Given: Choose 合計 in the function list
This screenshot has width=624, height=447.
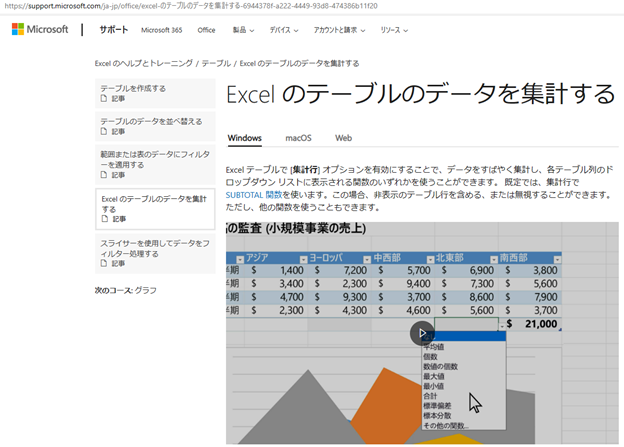Looking at the screenshot, I should (x=464, y=396).
